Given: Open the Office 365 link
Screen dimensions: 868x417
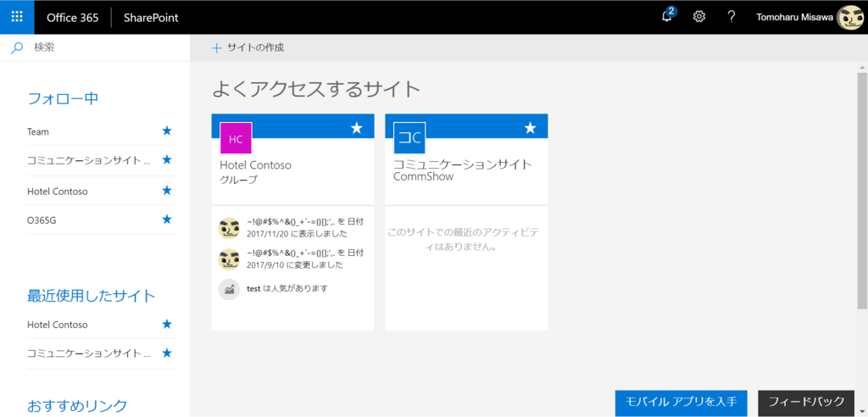Looking at the screenshot, I should click(73, 17).
